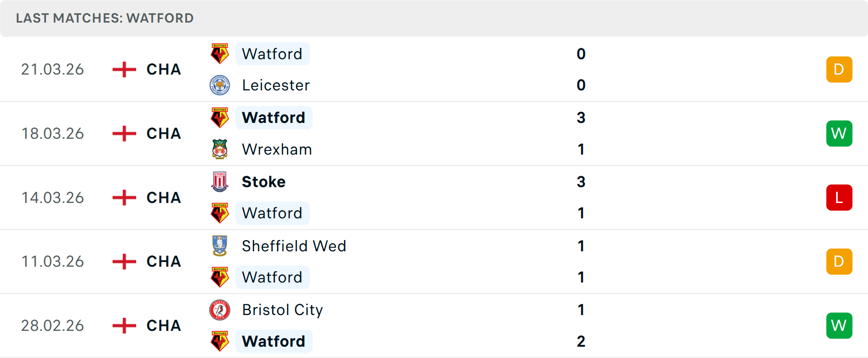Click the green W badge for the Bristol City match
Viewport: 868px width, 358px height.
(x=840, y=325)
